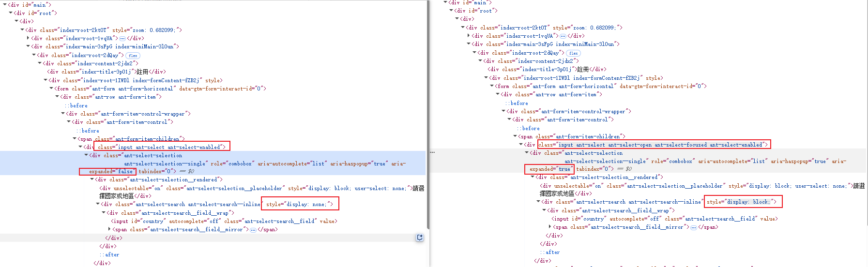Expand the collapsed index-root-1vqUA node, right panel
The width and height of the screenshot is (868, 267).
[x=469, y=36]
